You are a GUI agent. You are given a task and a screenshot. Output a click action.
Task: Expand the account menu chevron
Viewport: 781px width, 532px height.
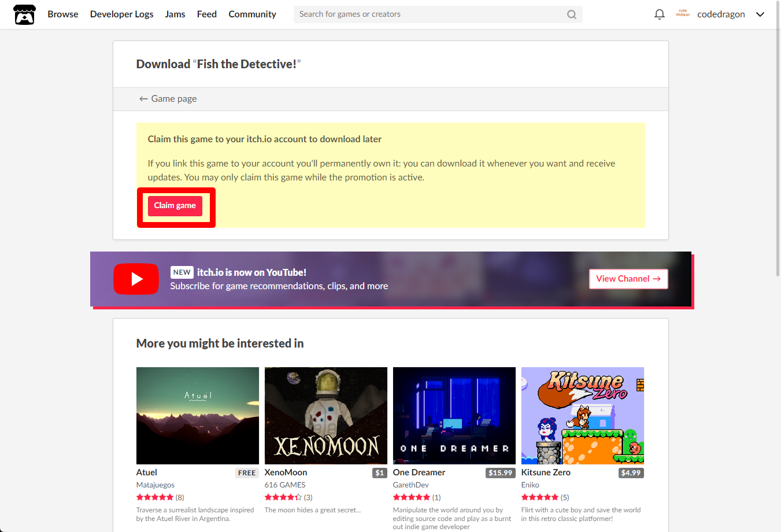(x=760, y=14)
